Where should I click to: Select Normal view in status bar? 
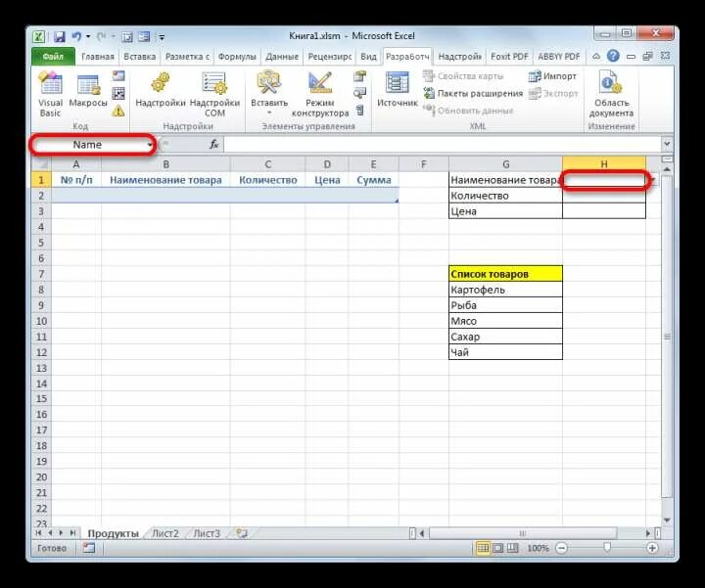(483, 548)
